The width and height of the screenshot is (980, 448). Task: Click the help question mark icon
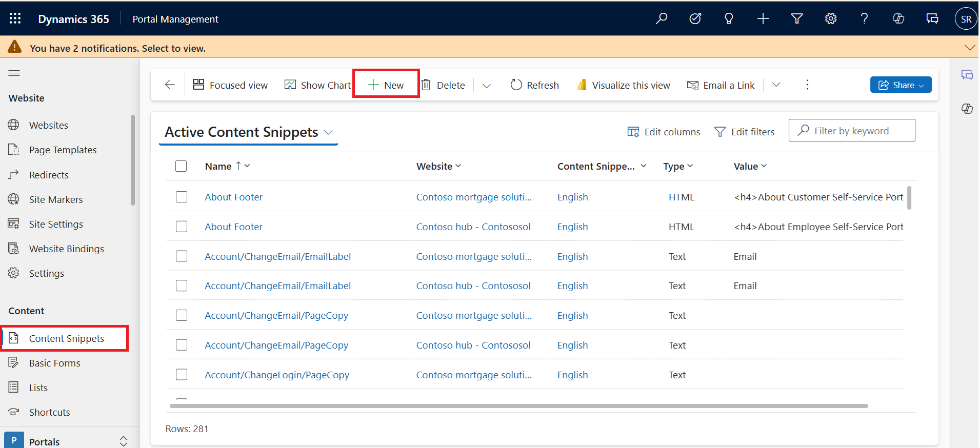(864, 19)
